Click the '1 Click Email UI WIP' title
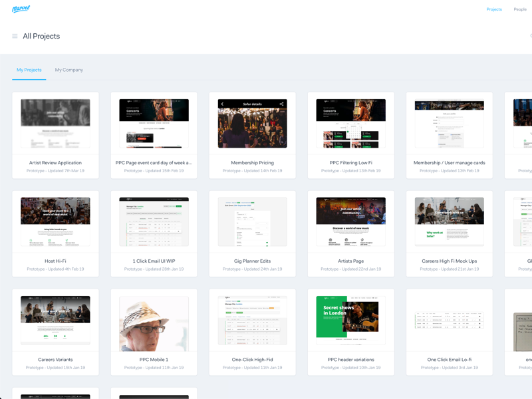This screenshot has width=532, height=399. coord(154,261)
